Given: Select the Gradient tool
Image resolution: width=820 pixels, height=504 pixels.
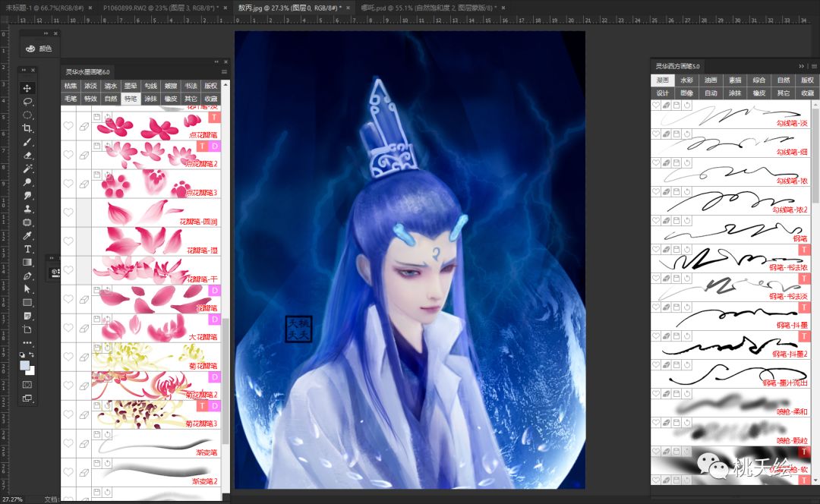Looking at the screenshot, I should [x=28, y=263].
